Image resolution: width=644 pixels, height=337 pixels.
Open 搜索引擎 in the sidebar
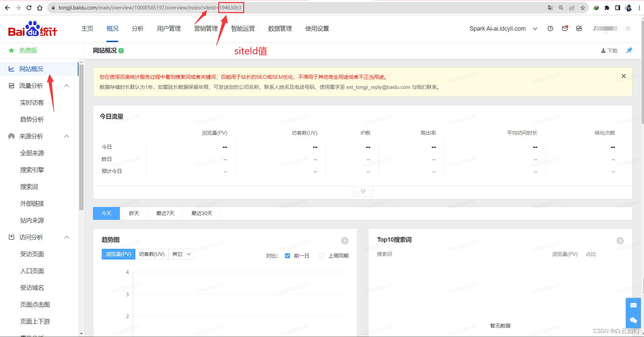[x=32, y=170]
